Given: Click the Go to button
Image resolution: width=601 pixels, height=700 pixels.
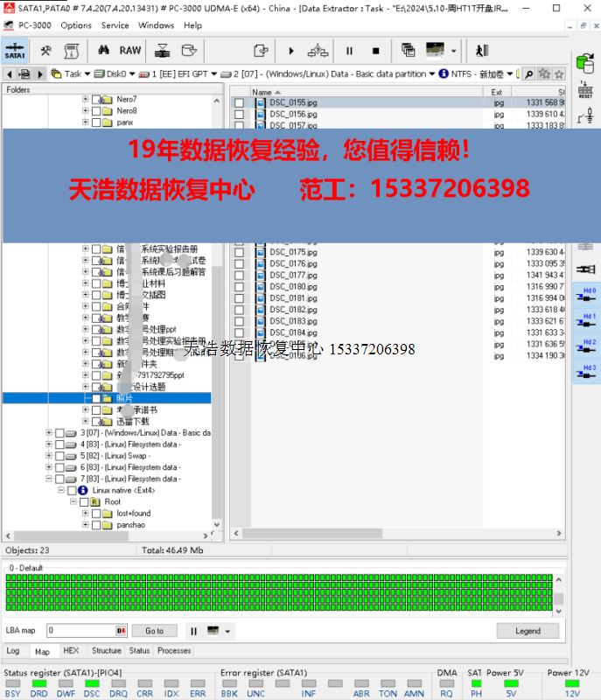Looking at the screenshot, I should (x=154, y=631).
